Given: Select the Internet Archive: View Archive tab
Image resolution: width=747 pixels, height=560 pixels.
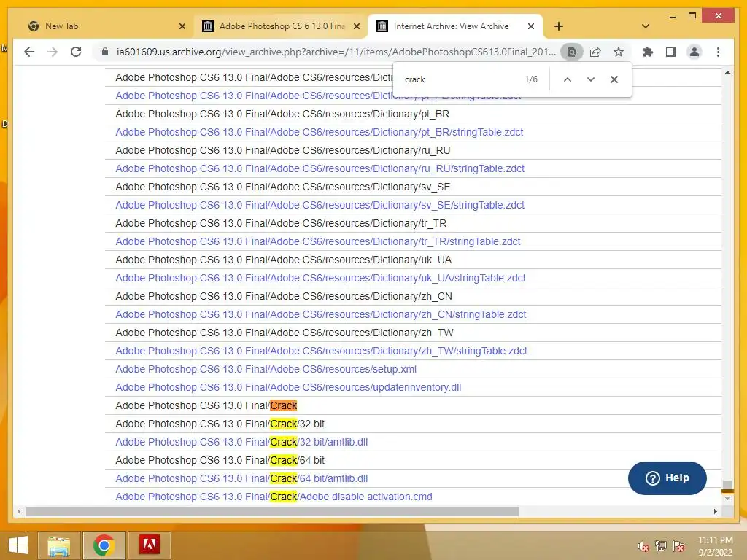Looking at the screenshot, I should pos(455,26).
